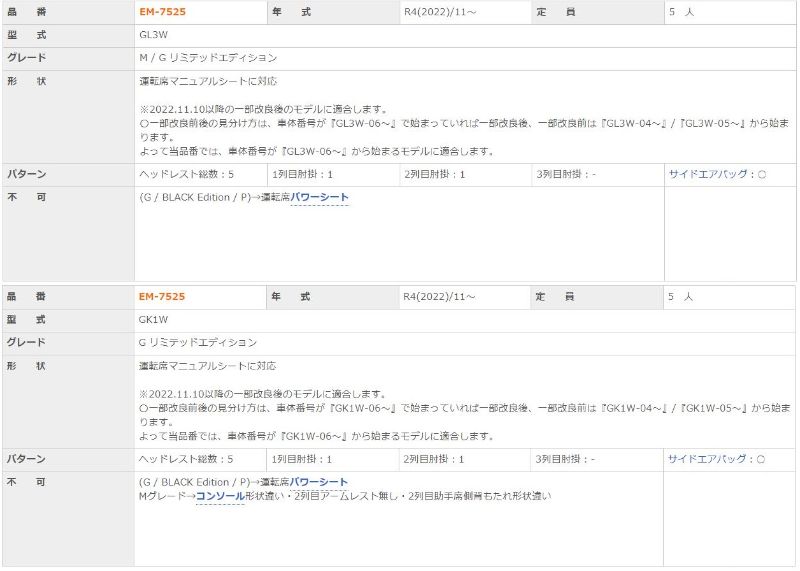800x571 pixels.
Task: Click ヘッドレスト総数：5 in the GL3W table
Action: tap(186, 174)
